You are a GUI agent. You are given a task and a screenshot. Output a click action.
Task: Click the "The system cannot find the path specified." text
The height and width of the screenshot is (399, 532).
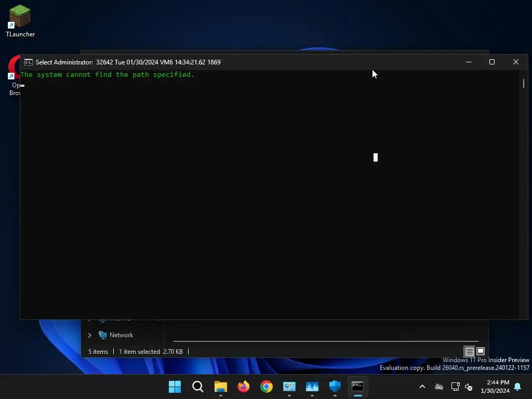click(x=107, y=75)
